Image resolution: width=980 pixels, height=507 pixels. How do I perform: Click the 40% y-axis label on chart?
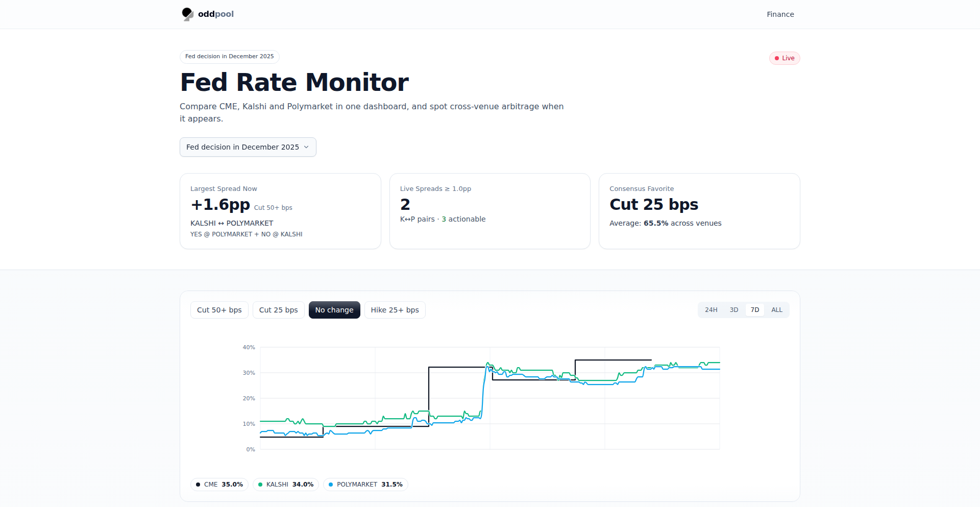coord(249,347)
